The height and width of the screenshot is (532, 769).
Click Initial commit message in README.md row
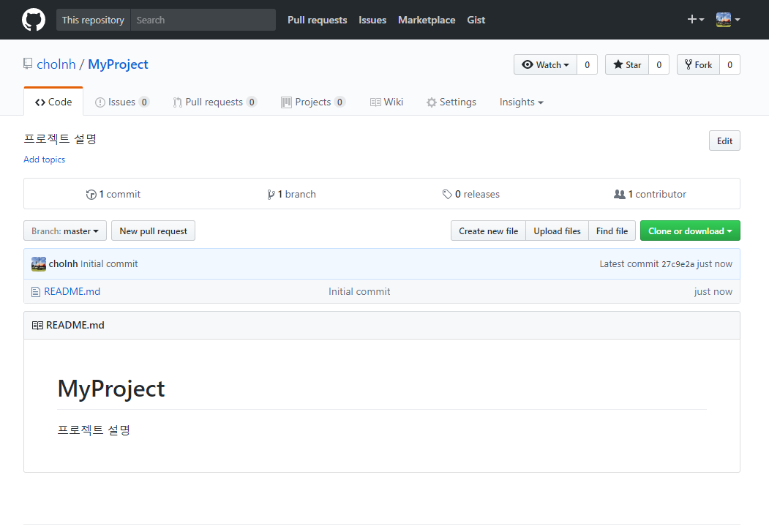click(x=359, y=292)
